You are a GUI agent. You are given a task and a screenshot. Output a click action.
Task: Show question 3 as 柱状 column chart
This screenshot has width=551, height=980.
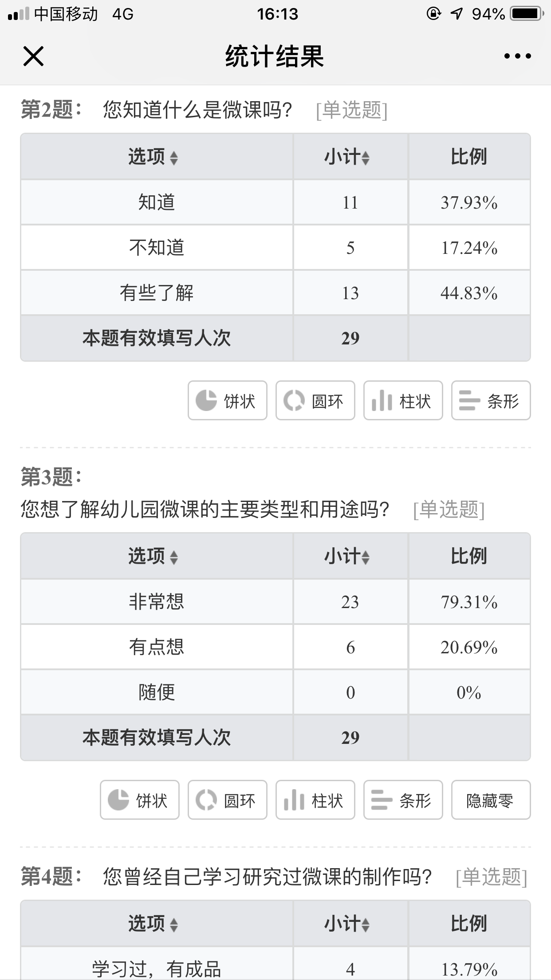click(315, 800)
